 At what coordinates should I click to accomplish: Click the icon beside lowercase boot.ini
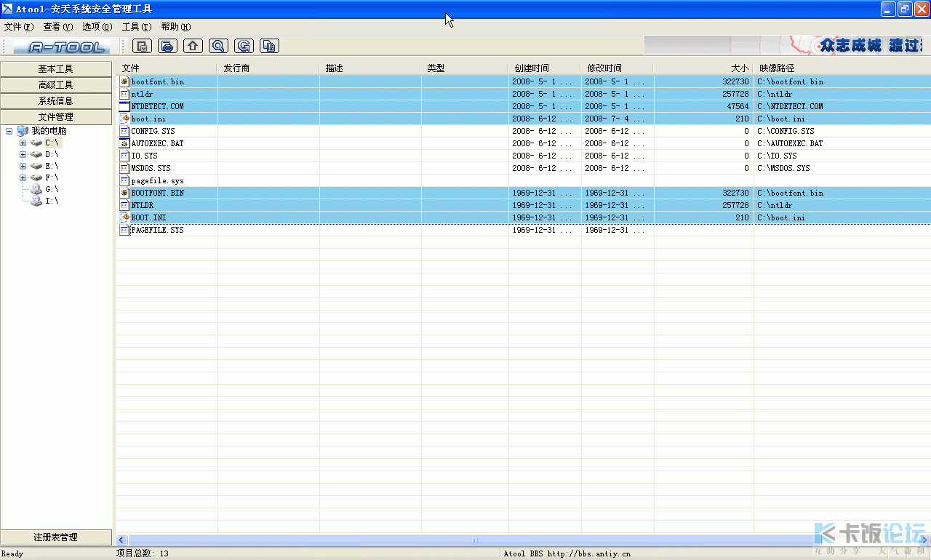coord(124,119)
